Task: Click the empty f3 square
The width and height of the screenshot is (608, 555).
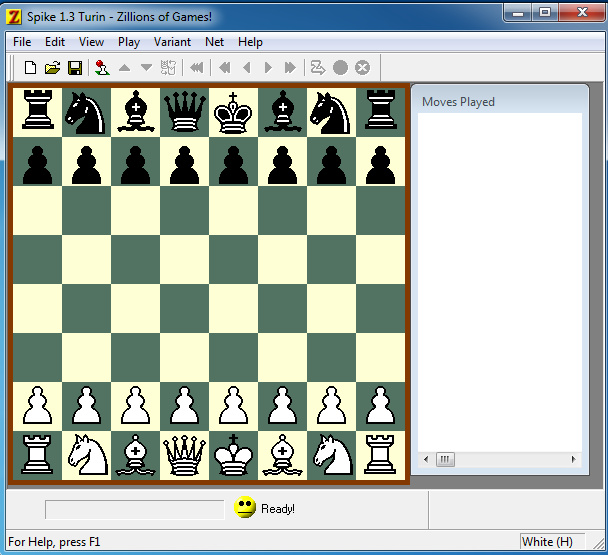Action: coord(282,357)
